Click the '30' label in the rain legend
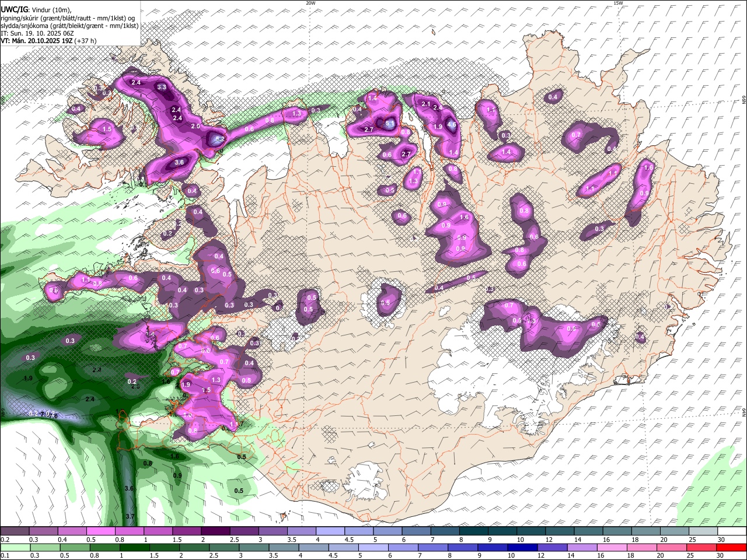 coord(721,556)
